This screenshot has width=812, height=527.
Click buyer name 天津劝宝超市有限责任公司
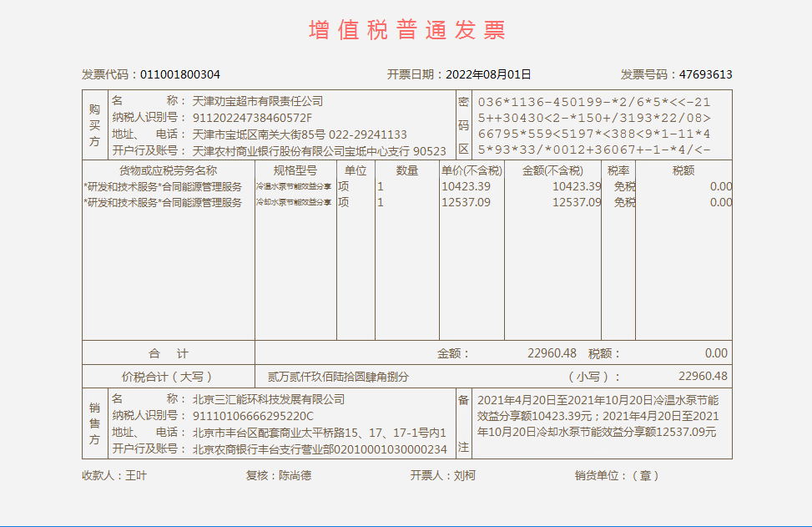258,101
